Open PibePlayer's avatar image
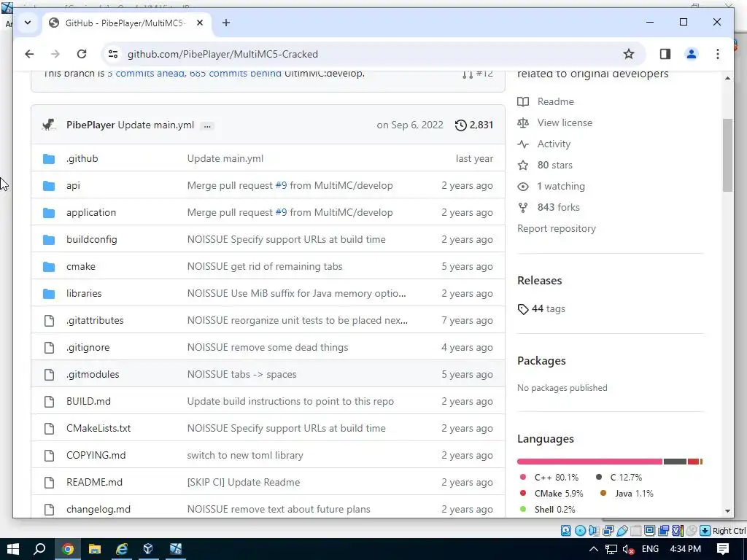This screenshot has width=747, height=560. pyautogui.click(x=49, y=125)
